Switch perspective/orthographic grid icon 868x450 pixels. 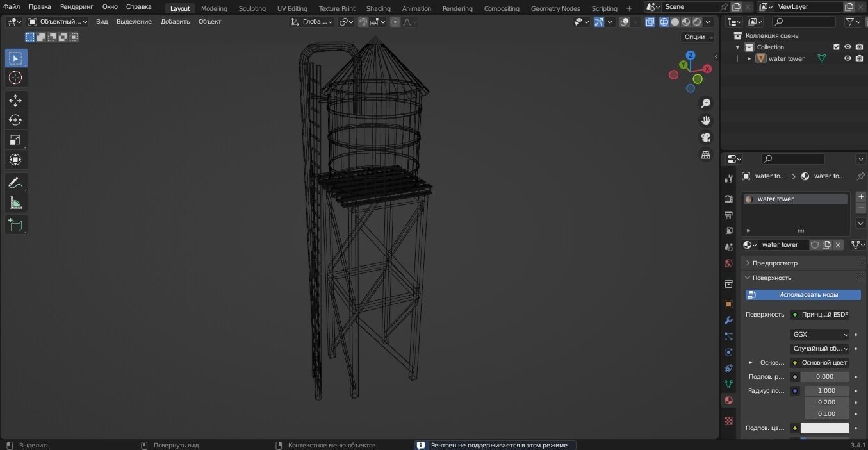[706, 155]
